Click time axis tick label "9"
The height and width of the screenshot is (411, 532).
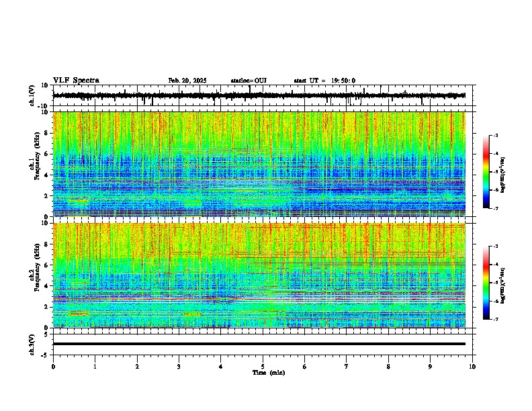430,367
